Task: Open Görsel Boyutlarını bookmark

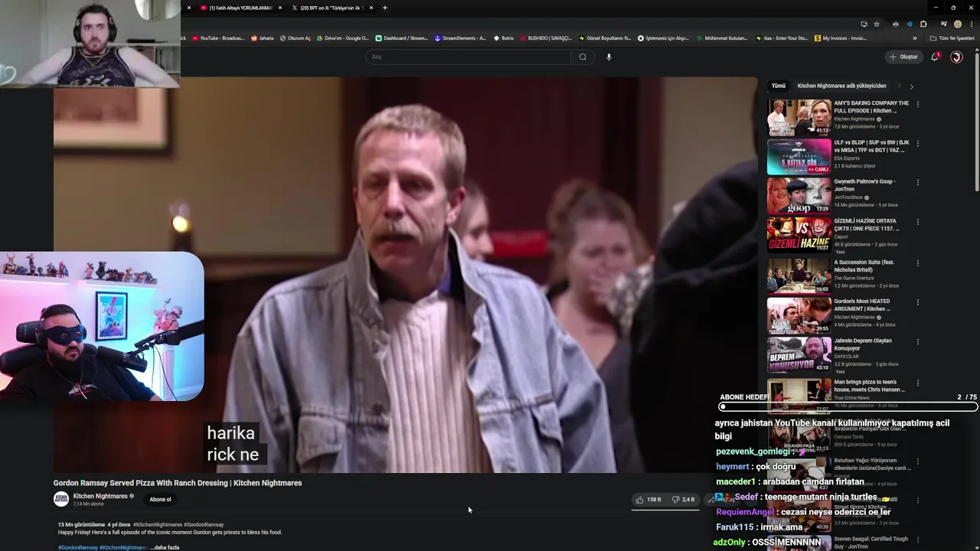Action: click(x=605, y=38)
